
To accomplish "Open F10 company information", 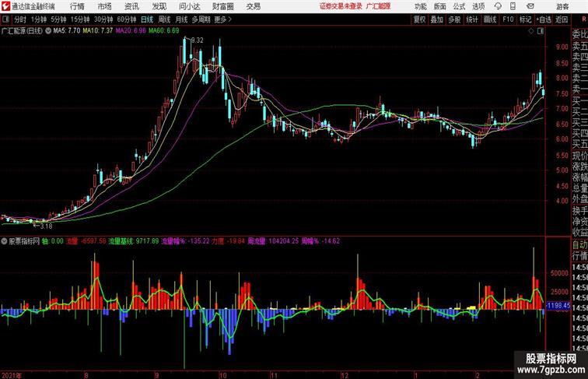I will click(508, 19).
